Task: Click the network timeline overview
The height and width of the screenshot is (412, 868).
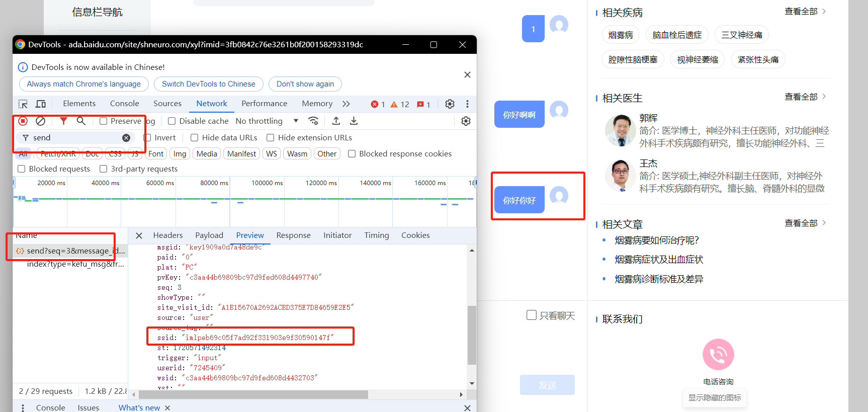Action: [244, 201]
